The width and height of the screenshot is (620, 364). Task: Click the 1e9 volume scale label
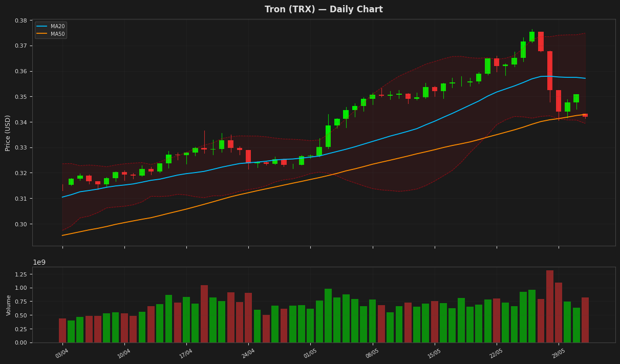39,263
